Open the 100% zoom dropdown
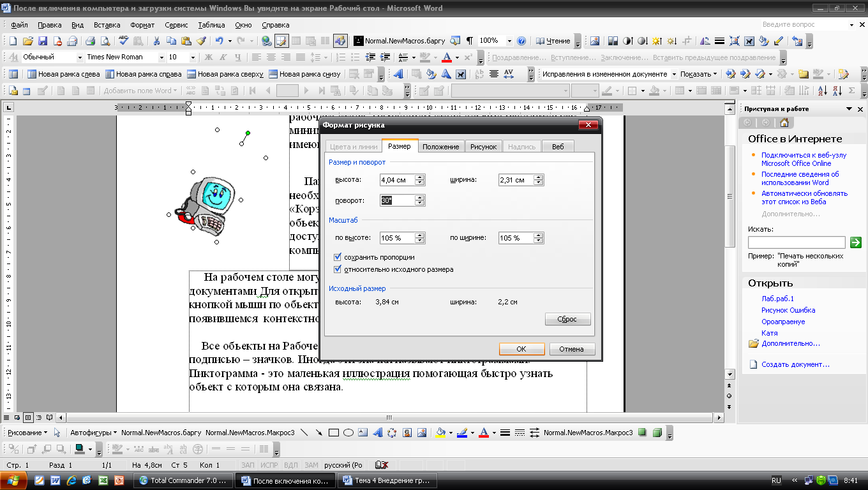This screenshot has width=868, height=490. coord(509,41)
